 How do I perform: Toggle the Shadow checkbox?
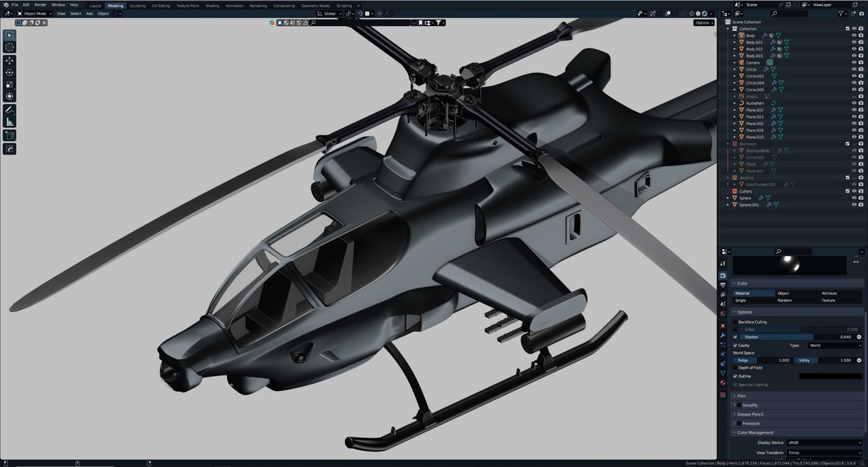736,337
